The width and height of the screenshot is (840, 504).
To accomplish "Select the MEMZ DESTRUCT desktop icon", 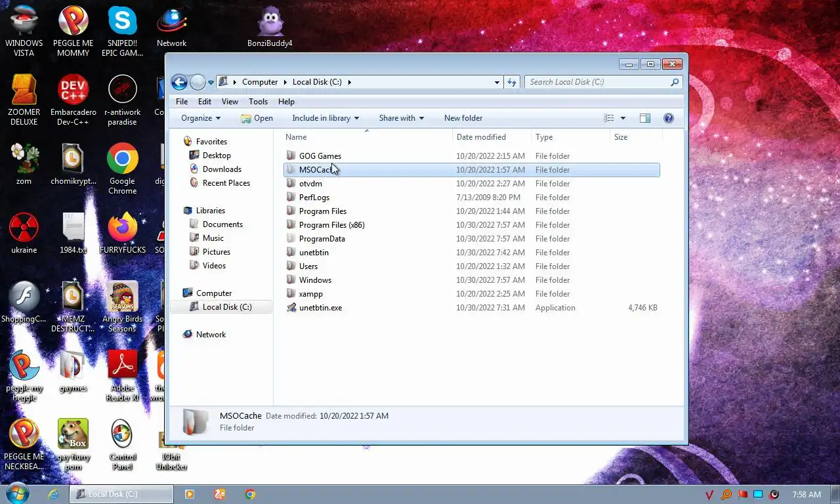I will pos(73,306).
